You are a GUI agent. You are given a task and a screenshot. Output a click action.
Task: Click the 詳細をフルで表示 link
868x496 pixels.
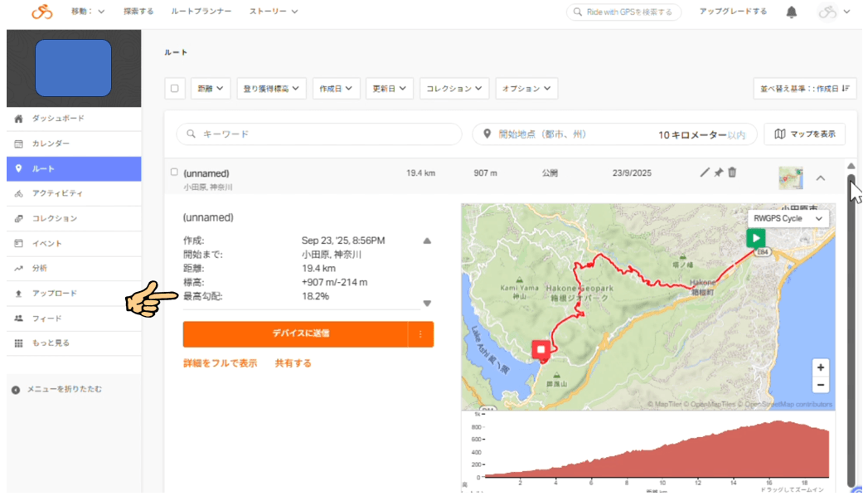click(x=220, y=363)
